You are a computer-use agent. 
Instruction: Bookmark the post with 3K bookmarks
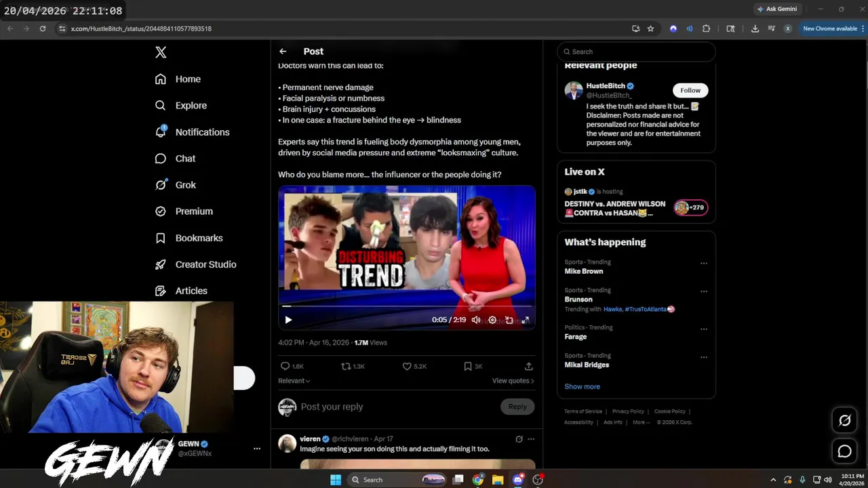coord(473,366)
